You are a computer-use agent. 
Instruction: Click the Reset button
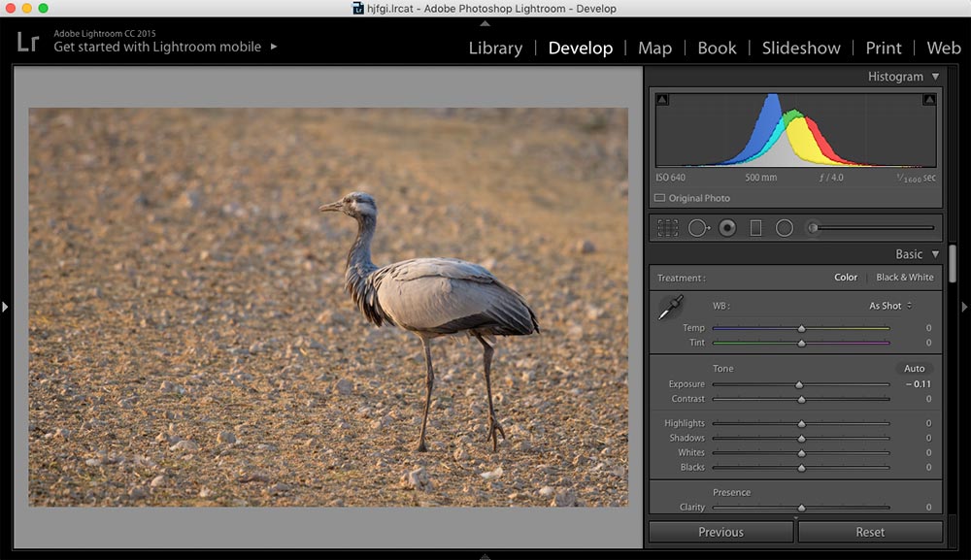(871, 532)
